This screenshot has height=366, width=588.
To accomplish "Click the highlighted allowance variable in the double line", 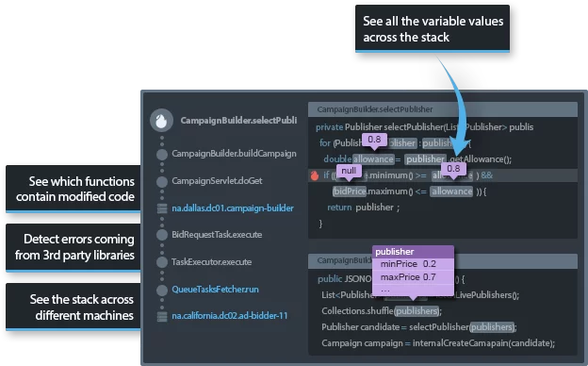I will coord(373,159).
